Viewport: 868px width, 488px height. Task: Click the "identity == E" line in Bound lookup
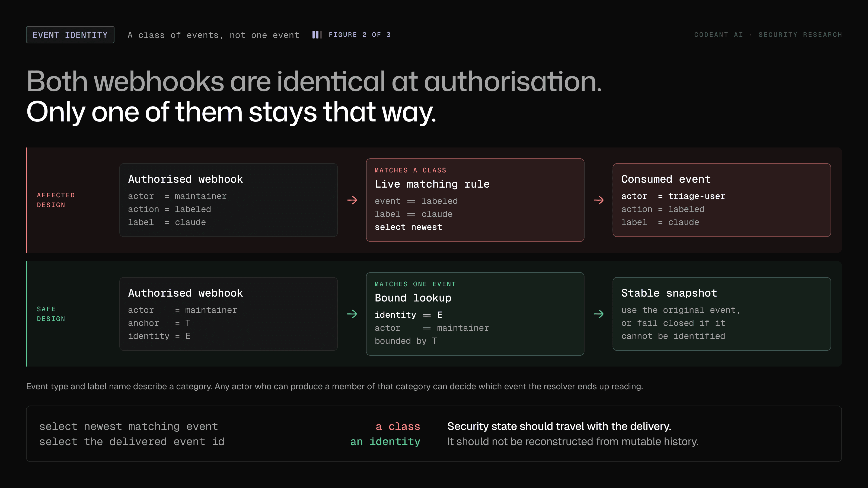tap(409, 315)
